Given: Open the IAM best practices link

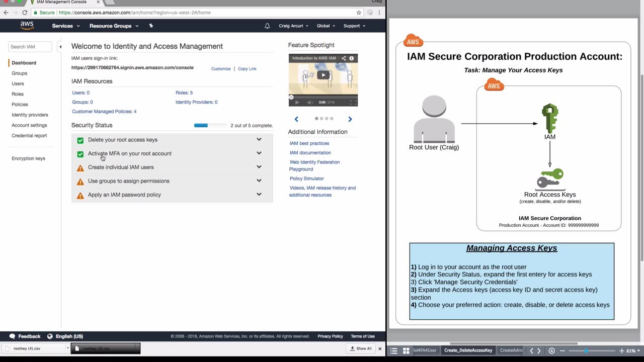Looking at the screenshot, I should (x=309, y=143).
